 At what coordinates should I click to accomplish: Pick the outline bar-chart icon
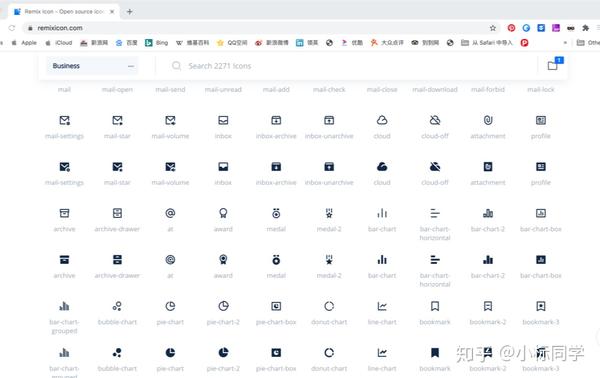click(382, 213)
